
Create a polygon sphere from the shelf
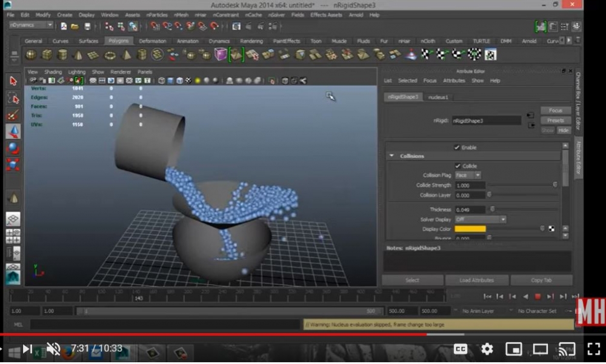pos(31,55)
